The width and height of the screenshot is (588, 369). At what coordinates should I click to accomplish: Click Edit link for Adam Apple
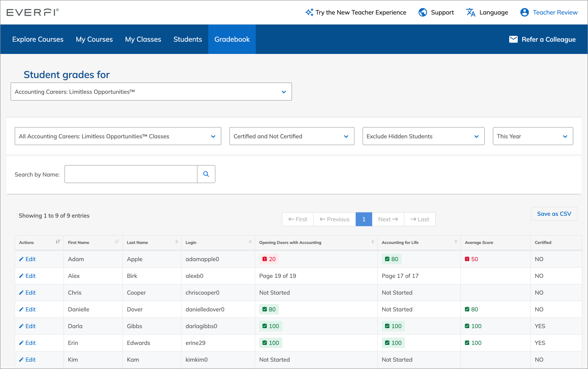pyautogui.click(x=27, y=259)
